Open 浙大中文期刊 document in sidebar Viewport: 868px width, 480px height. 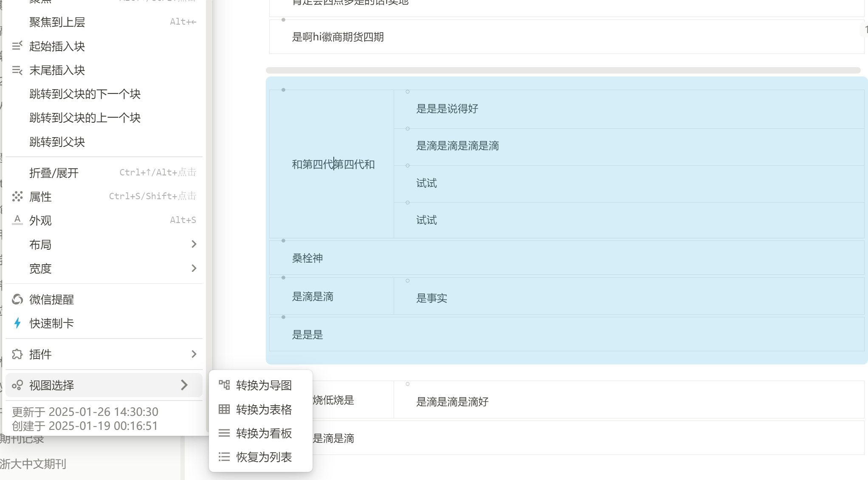click(x=33, y=464)
